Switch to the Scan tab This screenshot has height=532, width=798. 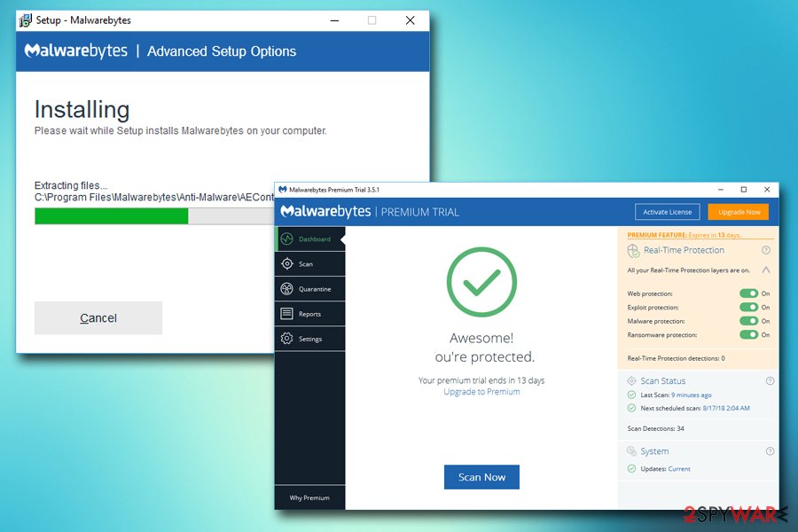(x=310, y=263)
